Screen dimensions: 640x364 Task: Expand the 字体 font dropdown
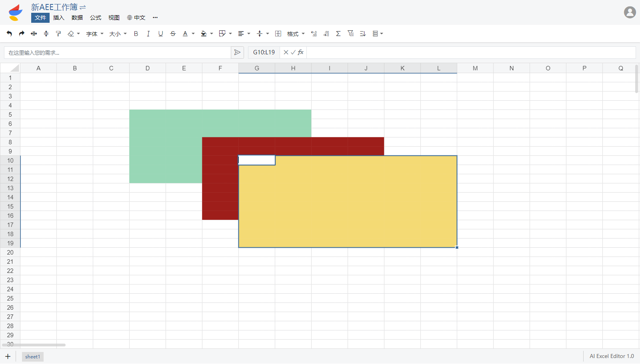click(95, 34)
